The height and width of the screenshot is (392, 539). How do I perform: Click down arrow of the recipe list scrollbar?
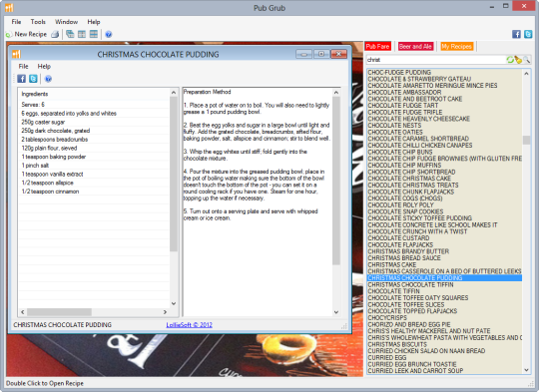(x=526, y=370)
